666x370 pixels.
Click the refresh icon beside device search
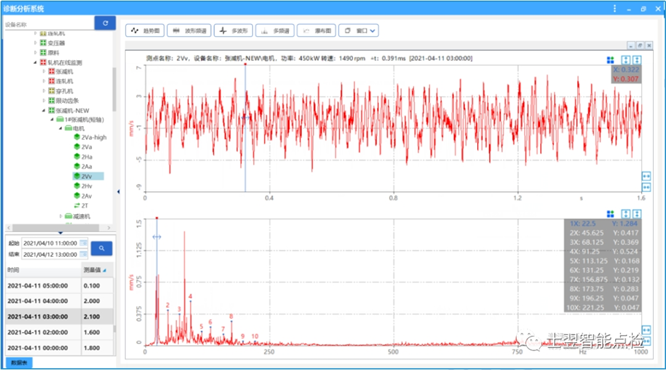[x=105, y=23]
